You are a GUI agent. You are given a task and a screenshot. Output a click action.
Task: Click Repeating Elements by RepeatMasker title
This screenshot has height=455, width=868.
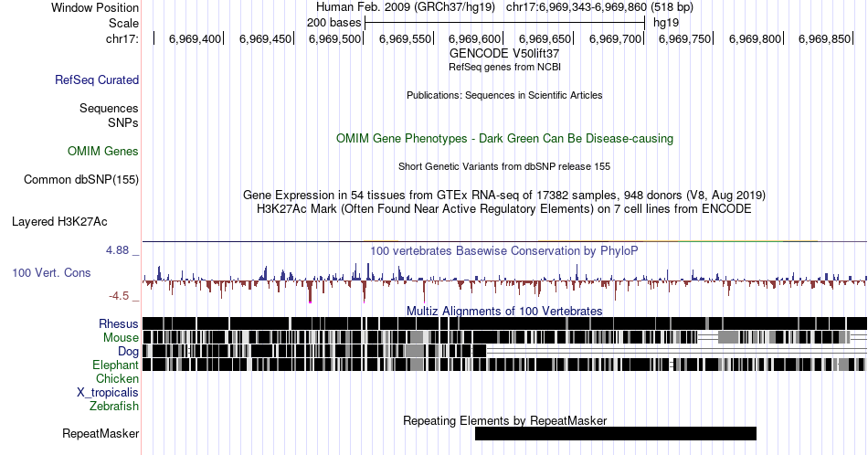[504, 420]
